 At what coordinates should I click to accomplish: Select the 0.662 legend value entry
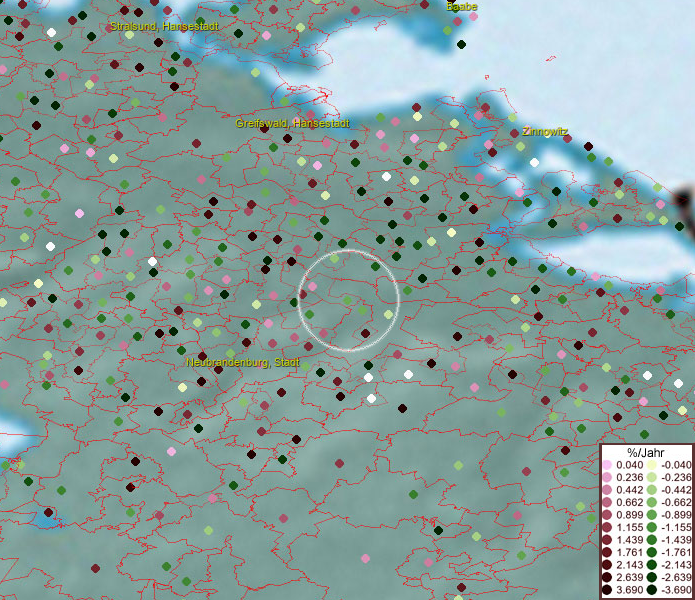click(x=629, y=500)
